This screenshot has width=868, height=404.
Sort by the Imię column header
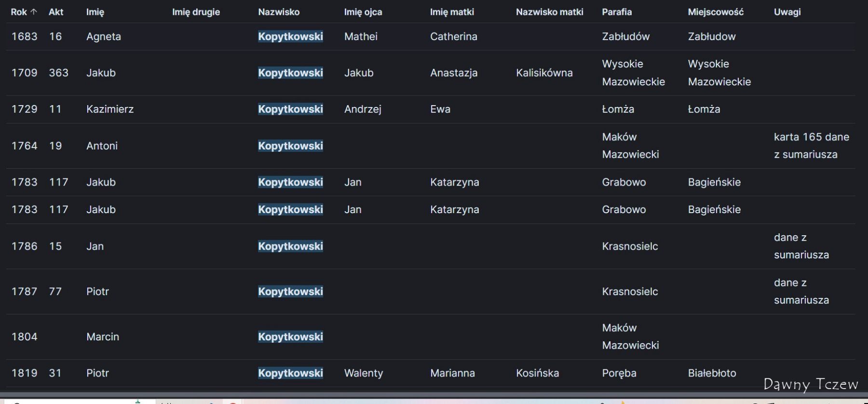95,12
